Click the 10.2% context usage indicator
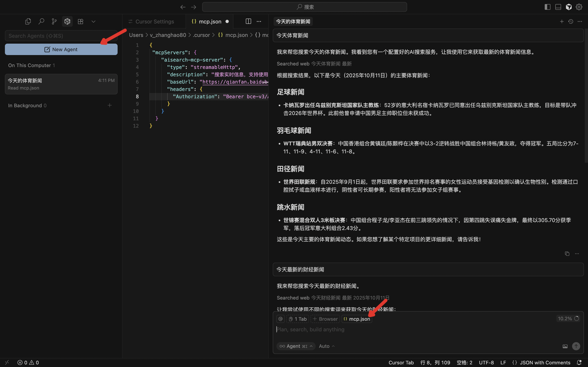This screenshot has height=367, width=588. (568, 318)
